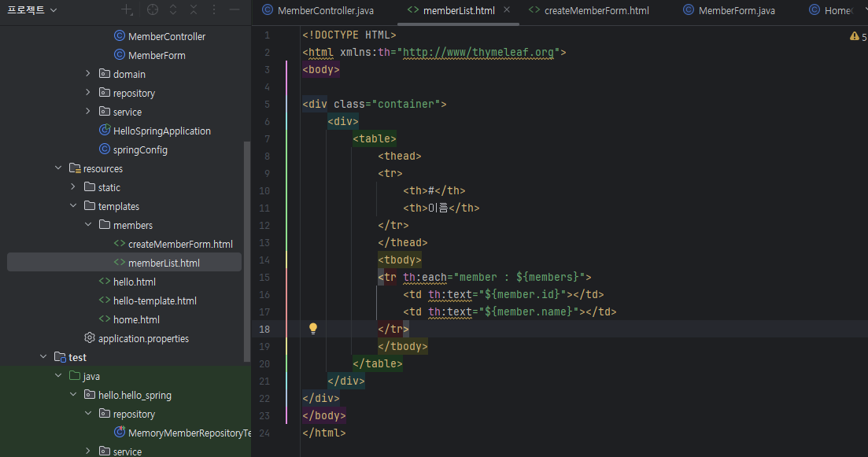Click the select opened file target icon
The height and width of the screenshot is (457, 868).
pos(152,10)
